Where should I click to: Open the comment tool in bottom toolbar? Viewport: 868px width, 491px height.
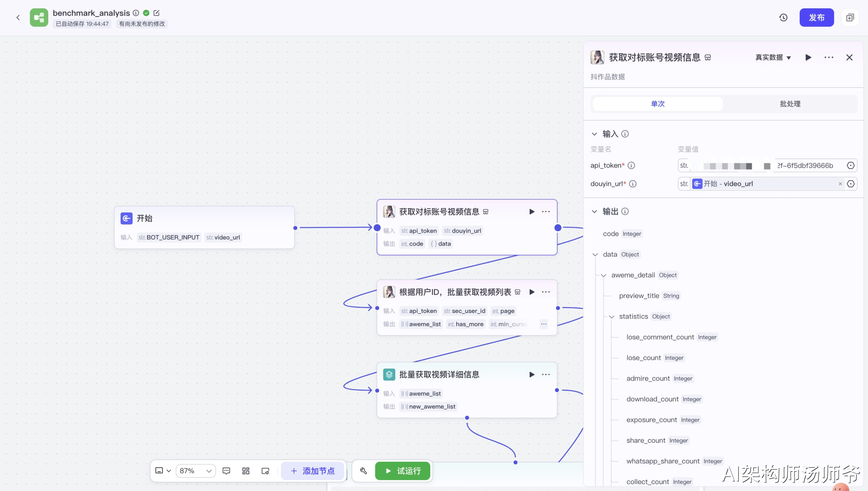tap(226, 471)
